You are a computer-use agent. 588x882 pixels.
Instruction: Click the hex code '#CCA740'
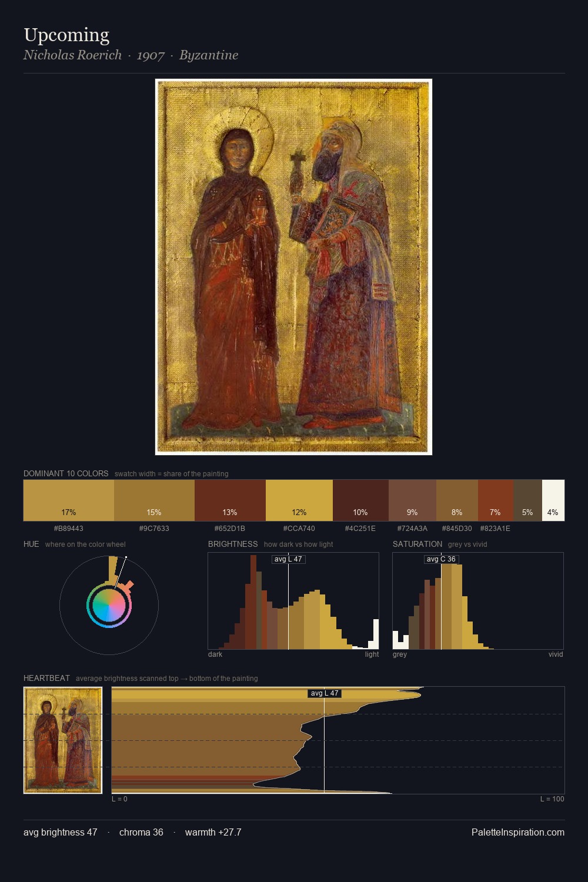coord(299,529)
